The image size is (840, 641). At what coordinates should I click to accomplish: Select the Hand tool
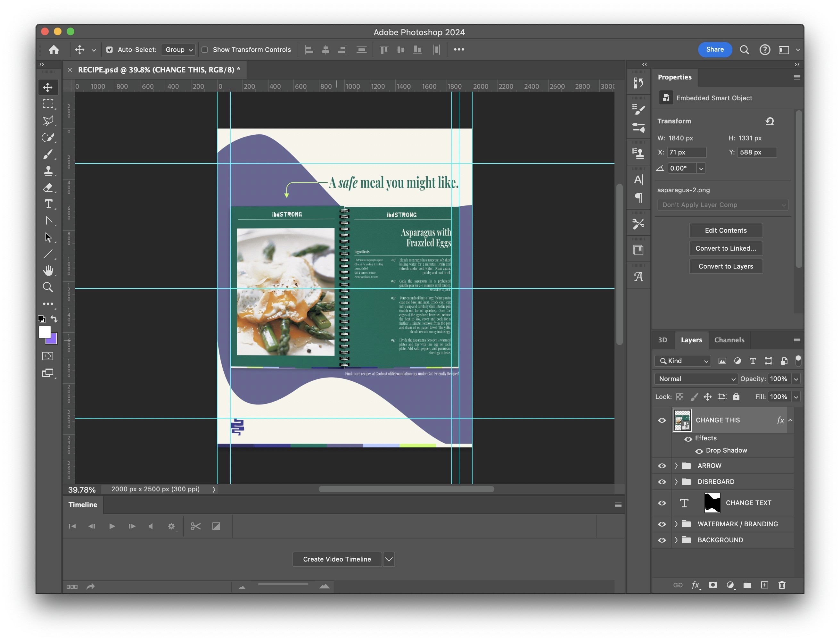48,271
